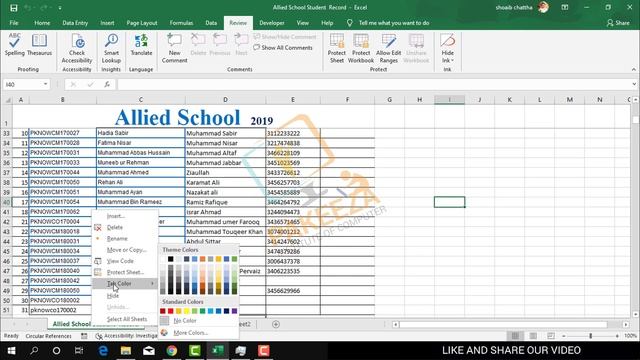Image resolution: width=640 pixels, height=360 pixels.
Task: Choose Delete from the sheet context menu
Action: click(x=125, y=227)
